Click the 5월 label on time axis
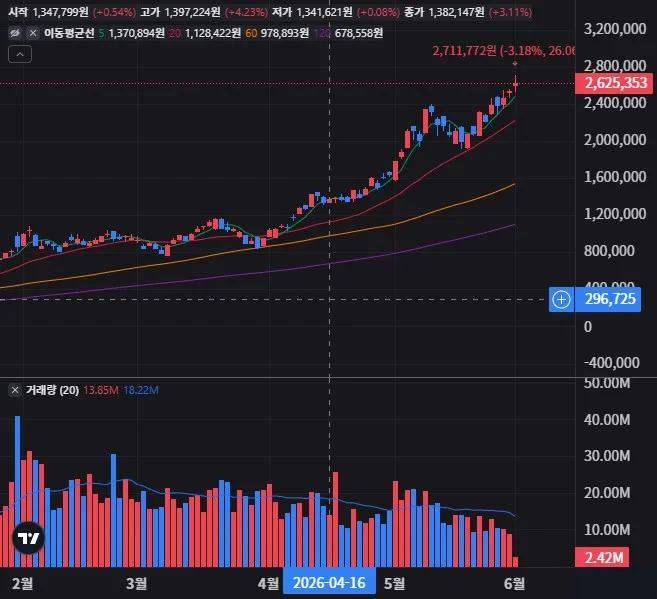This screenshot has width=657, height=599. point(394,583)
